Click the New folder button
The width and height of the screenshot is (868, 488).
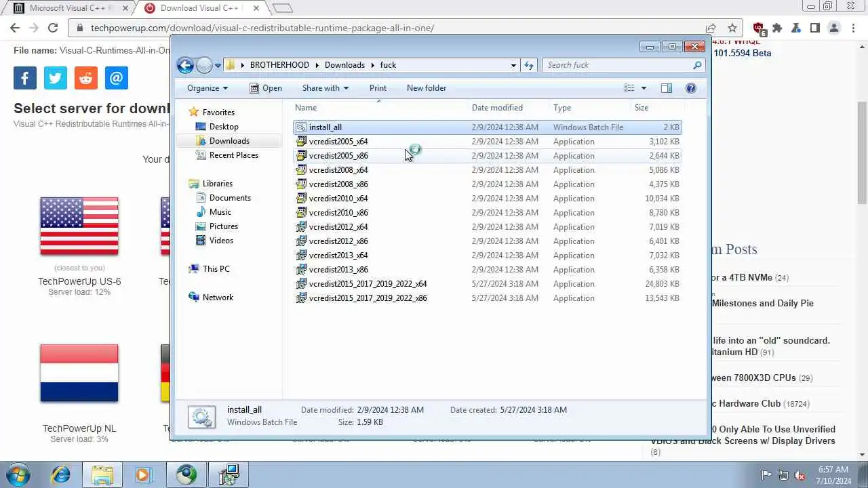point(427,88)
